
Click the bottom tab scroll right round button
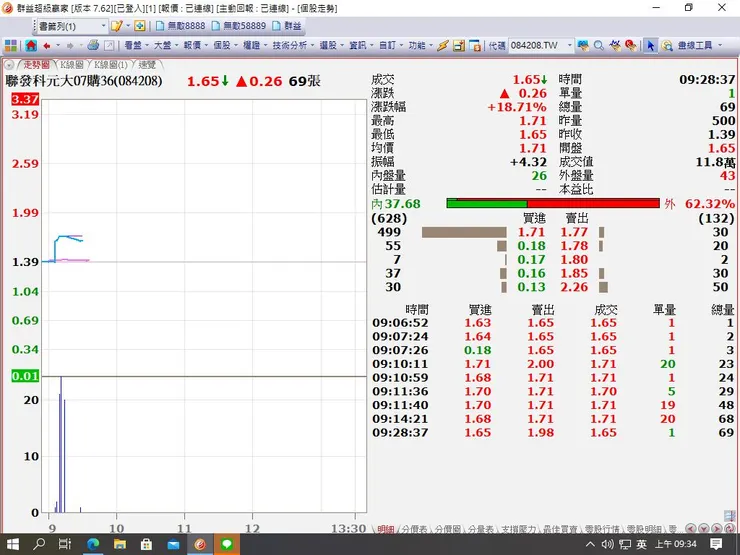pos(716,529)
